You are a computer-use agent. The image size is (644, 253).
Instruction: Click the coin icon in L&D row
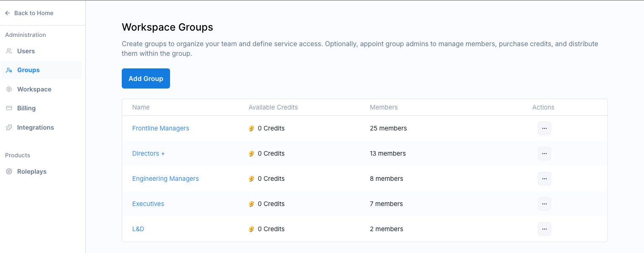click(251, 229)
